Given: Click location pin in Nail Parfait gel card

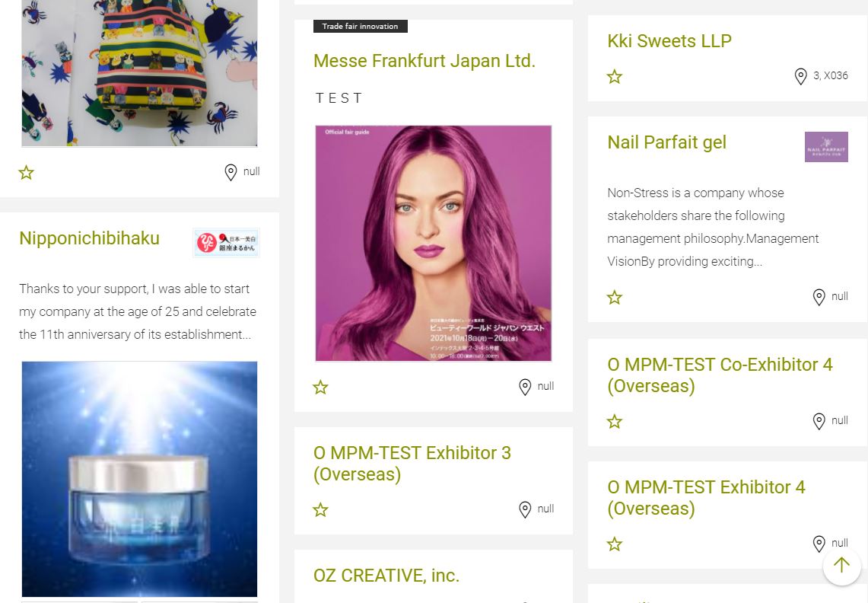Looking at the screenshot, I should 819,297.
